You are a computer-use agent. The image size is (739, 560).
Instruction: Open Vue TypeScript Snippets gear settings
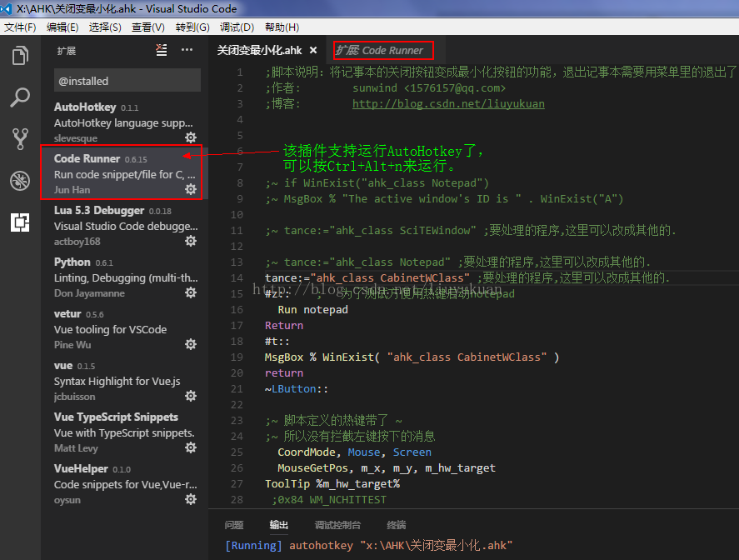[191, 447]
